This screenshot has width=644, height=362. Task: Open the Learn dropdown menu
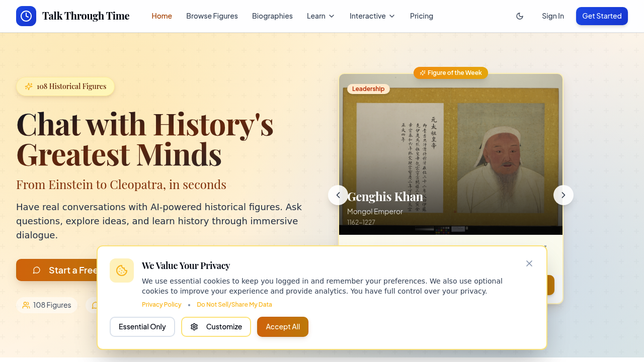pos(320,16)
